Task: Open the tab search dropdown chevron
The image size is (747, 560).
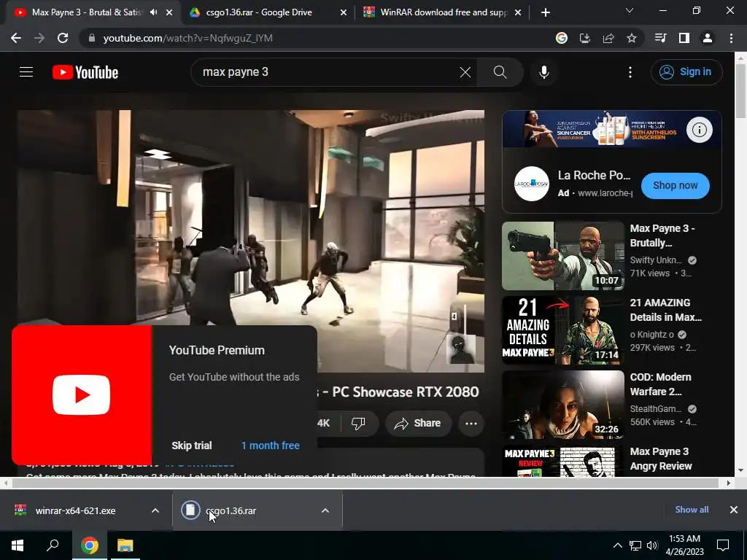Action: [x=630, y=10]
